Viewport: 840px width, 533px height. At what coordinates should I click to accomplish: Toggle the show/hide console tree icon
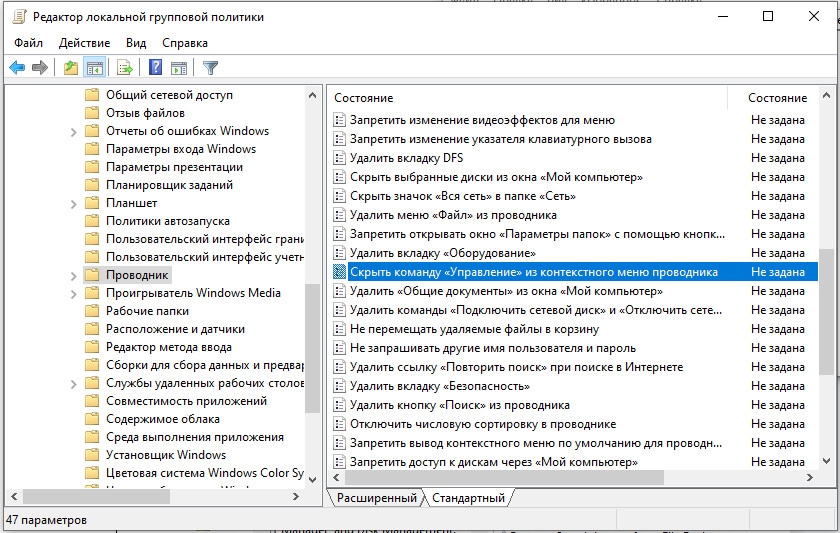[95, 68]
